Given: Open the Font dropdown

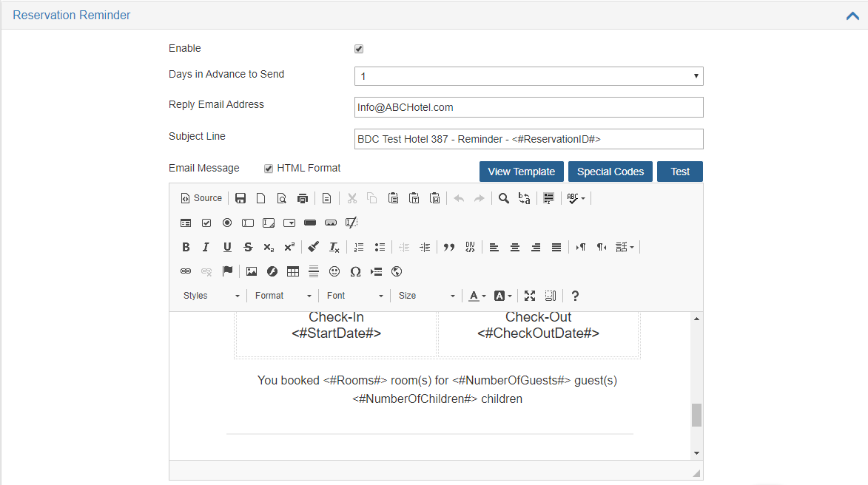Looking at the screenshot, I should (x=355, y=296).
